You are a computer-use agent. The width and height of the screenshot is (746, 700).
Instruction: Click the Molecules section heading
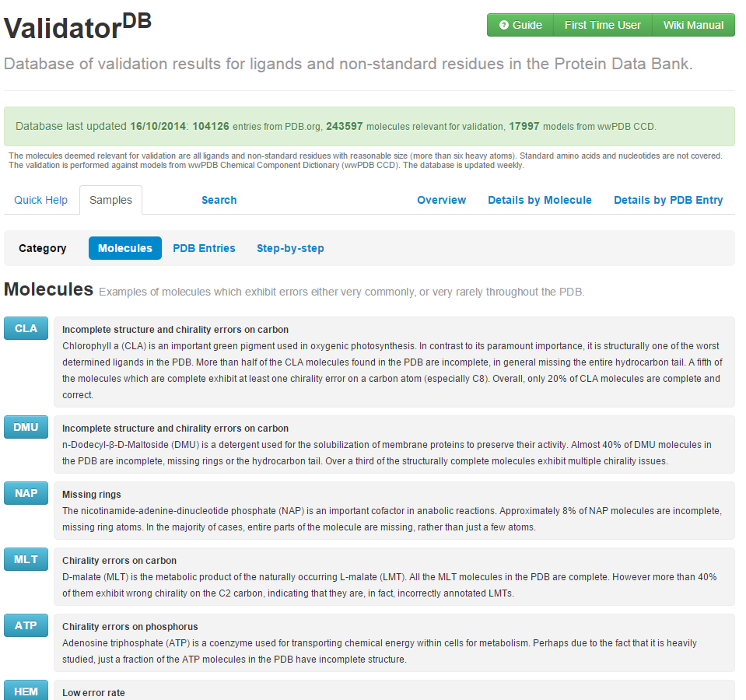point(48,289)
